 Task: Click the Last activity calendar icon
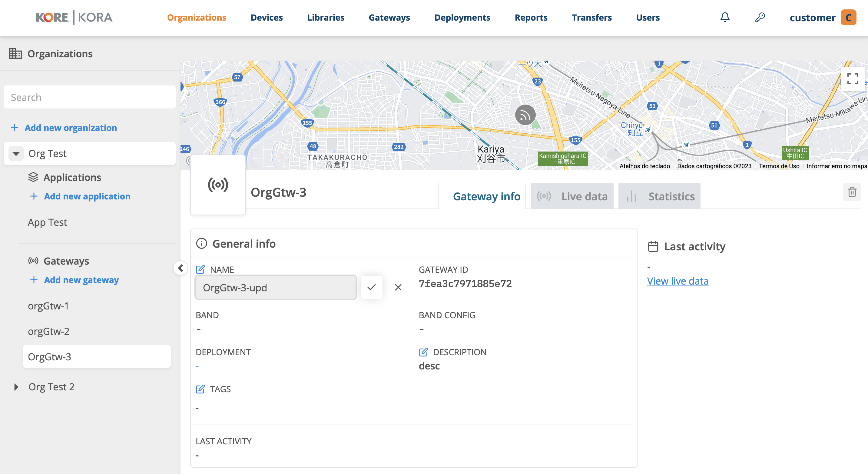[653, 246]
